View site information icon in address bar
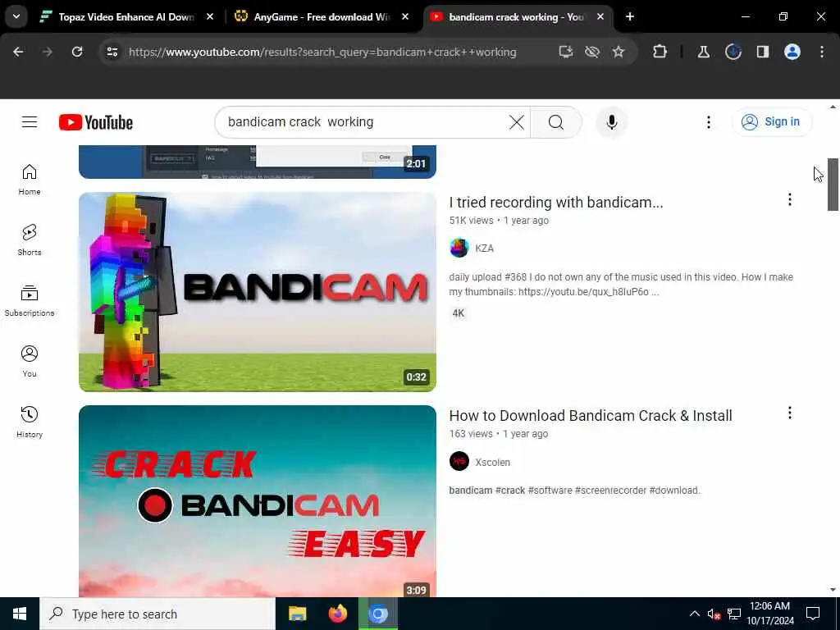 tap(112, 52)
